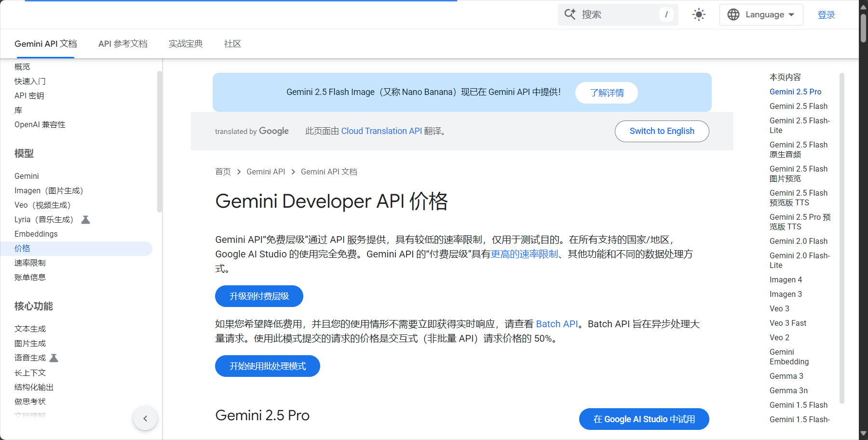Click Switch to English button

pyautogui.click(x=662, y=131)
